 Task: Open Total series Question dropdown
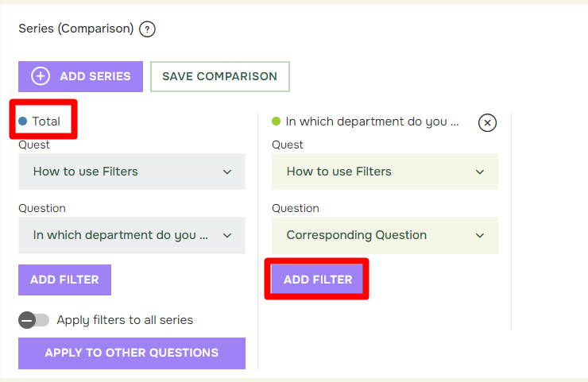point(132,235)
